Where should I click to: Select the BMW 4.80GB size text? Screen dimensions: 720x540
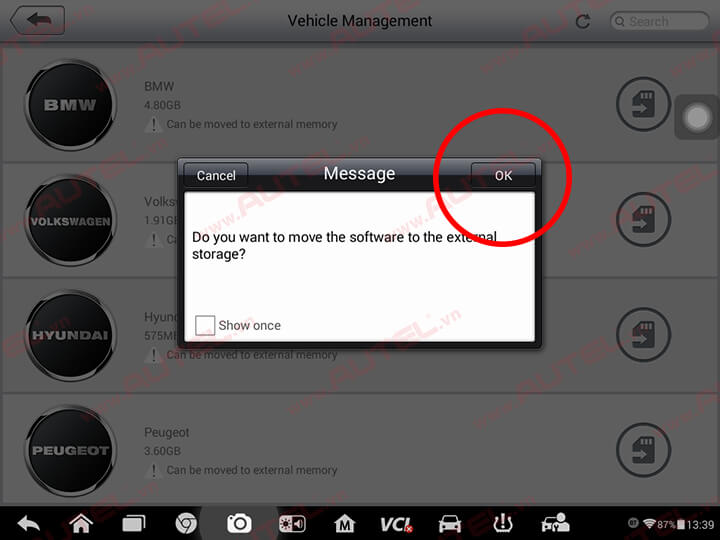(x=162, y=105)
